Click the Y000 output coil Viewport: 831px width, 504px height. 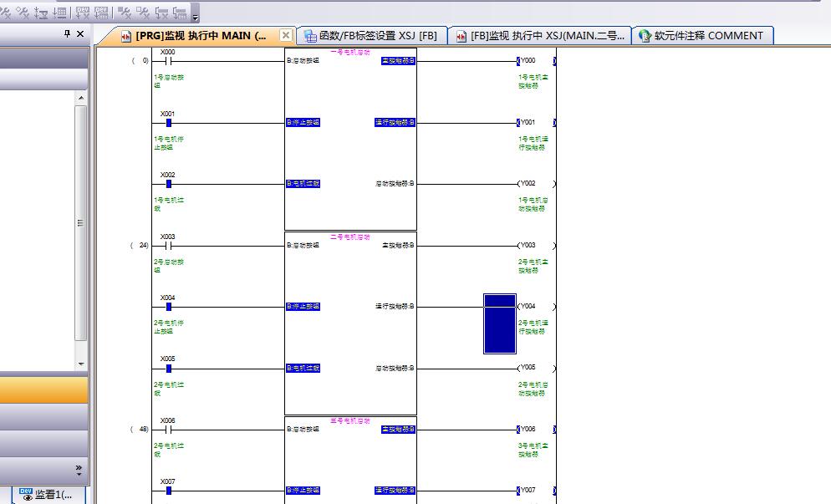[528, 61]
